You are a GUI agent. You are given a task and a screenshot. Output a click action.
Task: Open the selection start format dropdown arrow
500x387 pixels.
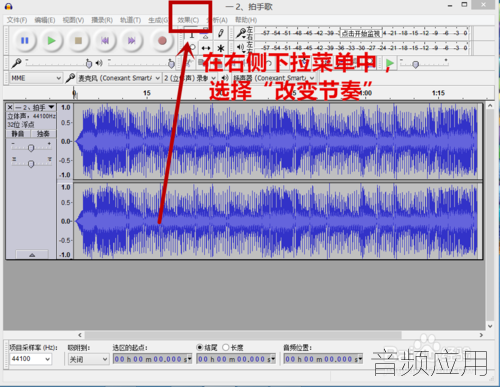[190, 359]
